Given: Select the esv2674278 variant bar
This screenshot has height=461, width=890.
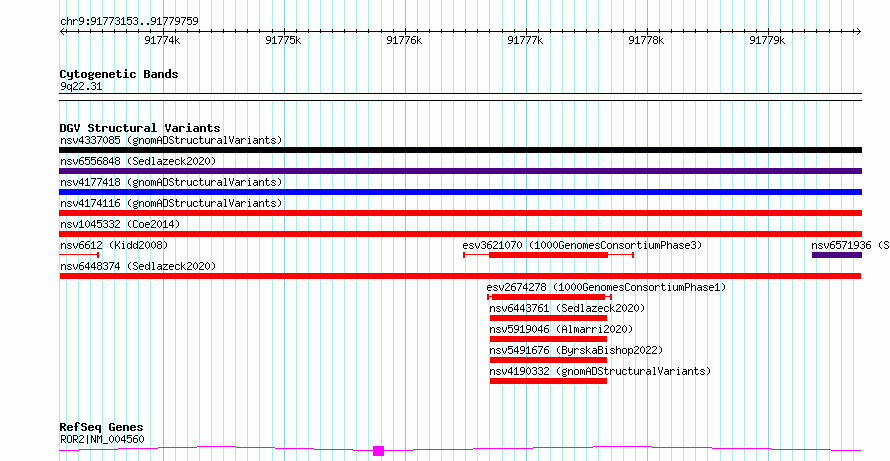Looking at the screenshot, I should 549,297.
